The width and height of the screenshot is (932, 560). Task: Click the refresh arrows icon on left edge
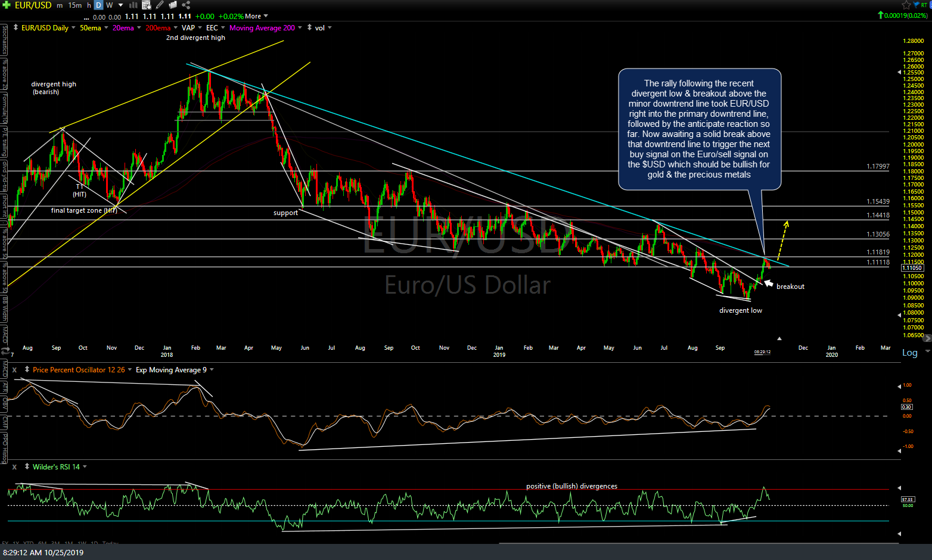5,351
